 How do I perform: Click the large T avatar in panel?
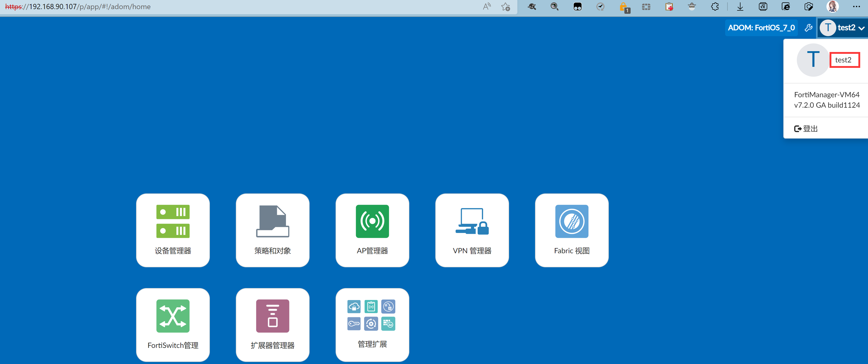[x=813, y=60]
